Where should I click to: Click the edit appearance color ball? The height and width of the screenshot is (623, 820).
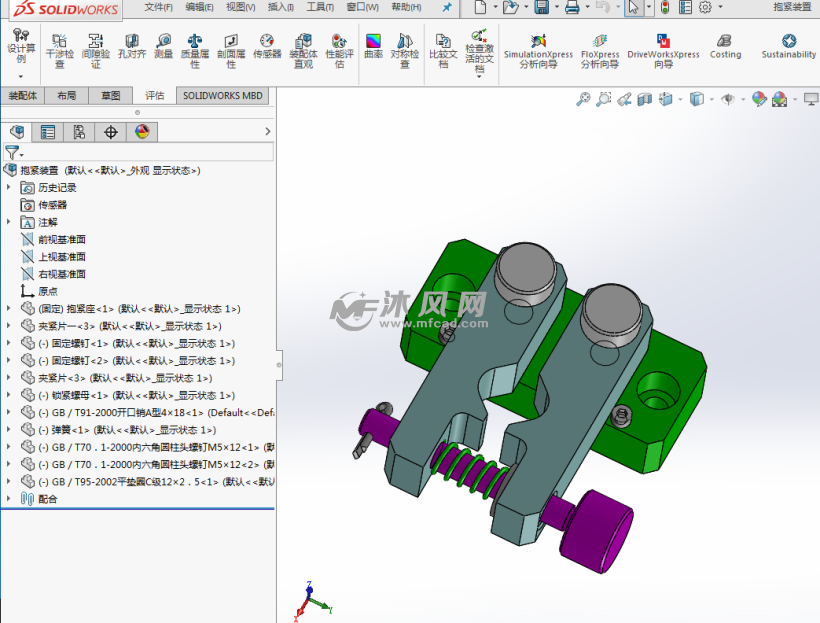click(759, 99)
